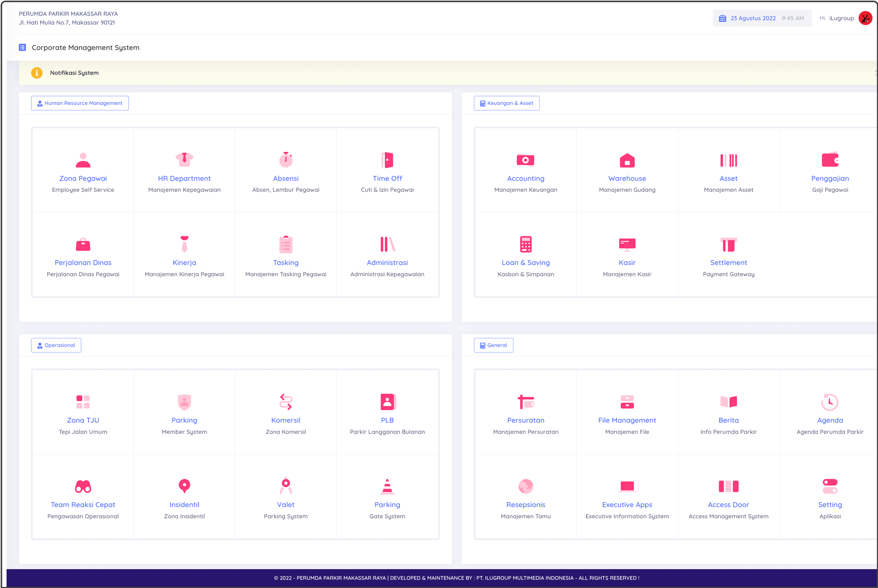Open the Agenda clock icon
Screen dimensions: 878x588
830,402
